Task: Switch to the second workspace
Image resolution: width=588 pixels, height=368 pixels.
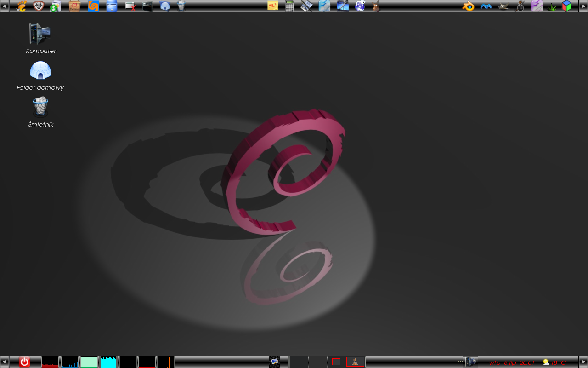Action: click(317, 362)
